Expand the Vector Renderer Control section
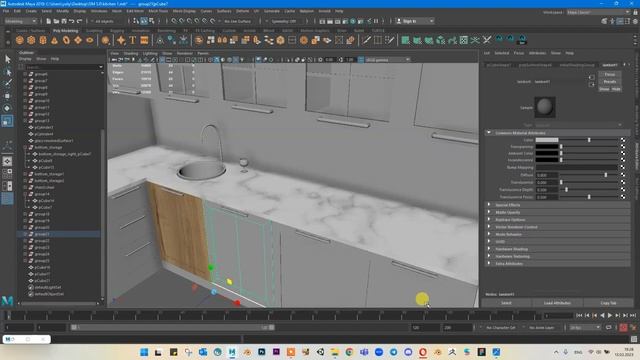The height and width of the screenshot is (360, 640). click(x=489, y=227)
